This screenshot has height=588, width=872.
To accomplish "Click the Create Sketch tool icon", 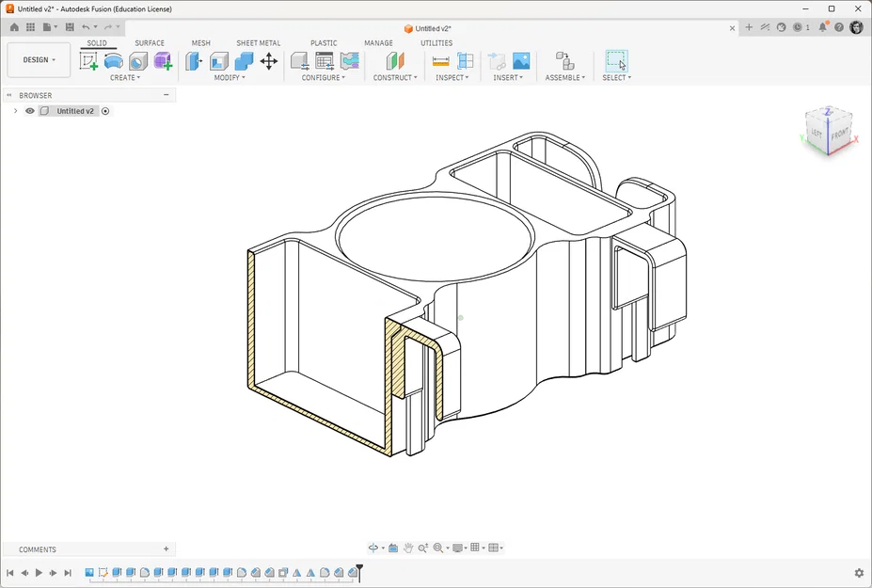I will click(88, 60).
